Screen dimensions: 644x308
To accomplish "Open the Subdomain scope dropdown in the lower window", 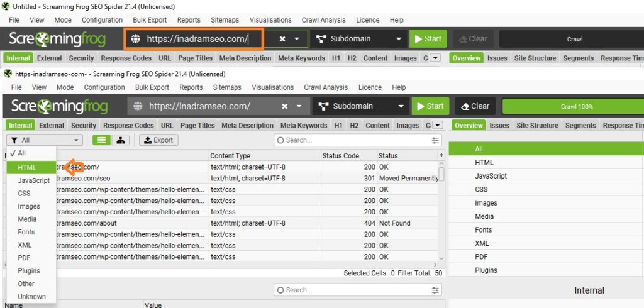I will (x=361, y=106).
